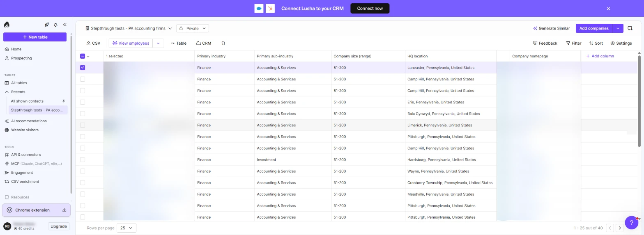Screen dimensions: 644x235
Task: Click the previous page arrow
Action: 610,228
